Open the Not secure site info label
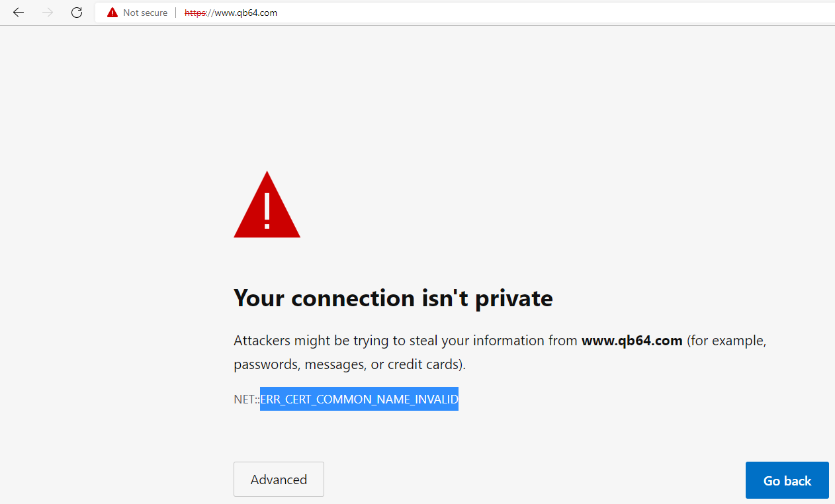 145,13
